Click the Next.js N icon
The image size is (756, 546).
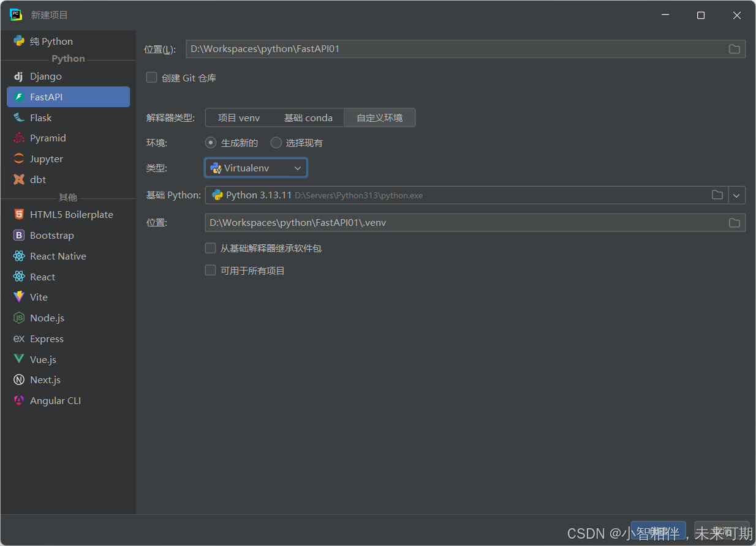click(19, 380)
